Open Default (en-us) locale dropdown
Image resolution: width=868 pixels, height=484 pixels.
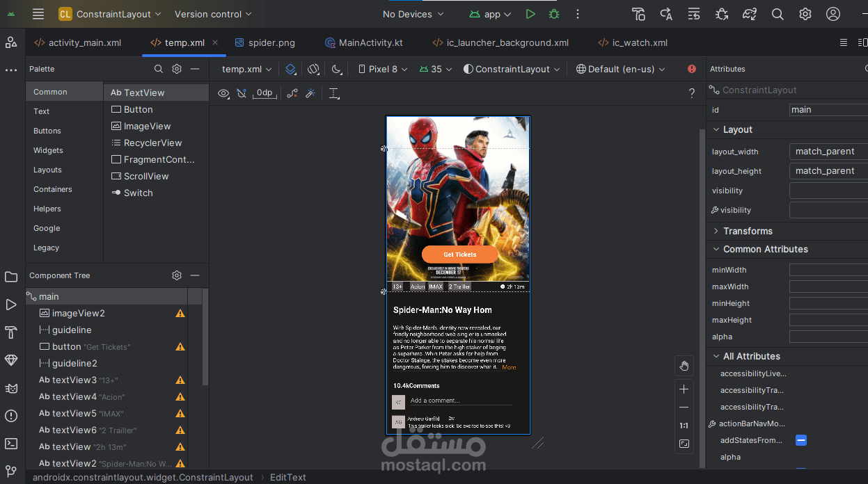point(621,69)
